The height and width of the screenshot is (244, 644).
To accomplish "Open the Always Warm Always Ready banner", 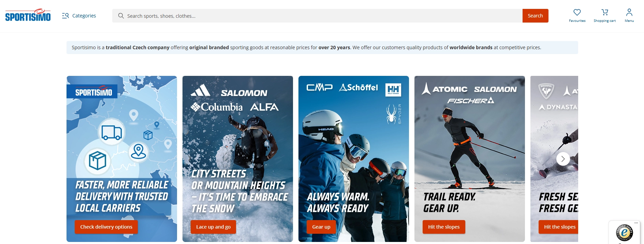I will click(x=354, y=159).
